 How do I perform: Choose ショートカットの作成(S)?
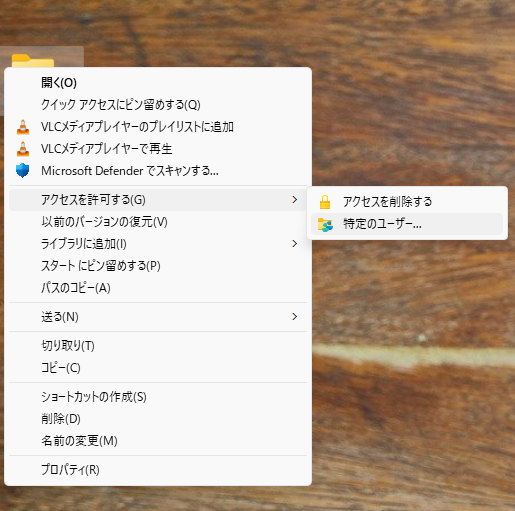click(158, 397)
